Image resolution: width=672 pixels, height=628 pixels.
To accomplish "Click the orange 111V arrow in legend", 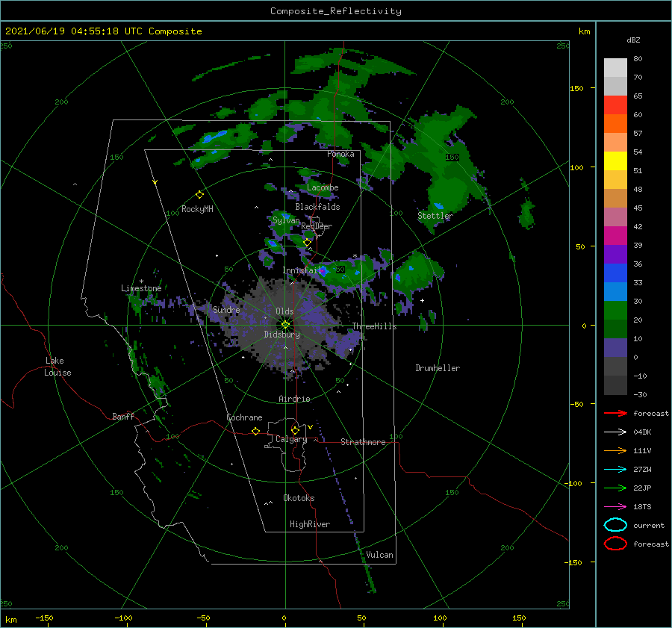I will [x=615, y=450].
